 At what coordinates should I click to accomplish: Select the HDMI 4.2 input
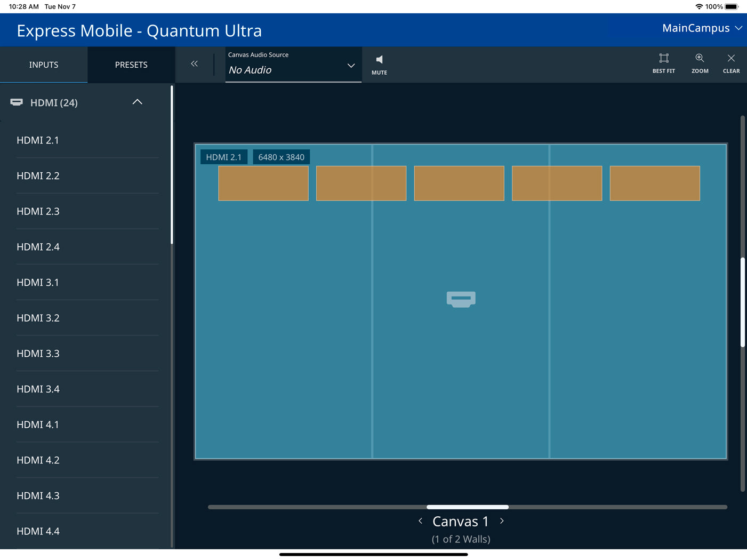(87, 460)
